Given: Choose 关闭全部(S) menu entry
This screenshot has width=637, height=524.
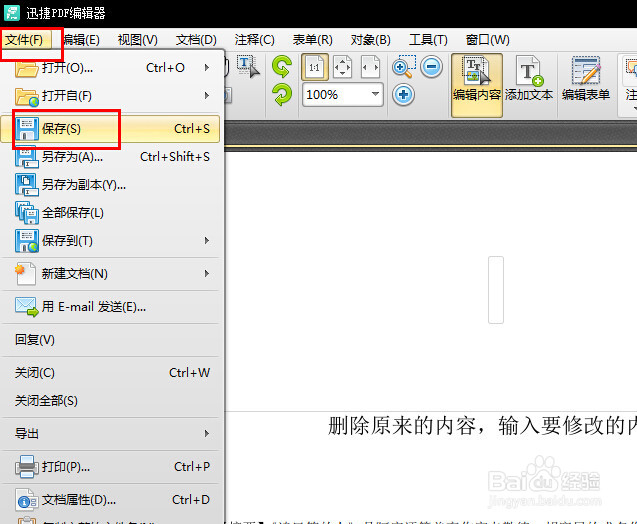Looking at the screenshot, I should pos(110,401).
